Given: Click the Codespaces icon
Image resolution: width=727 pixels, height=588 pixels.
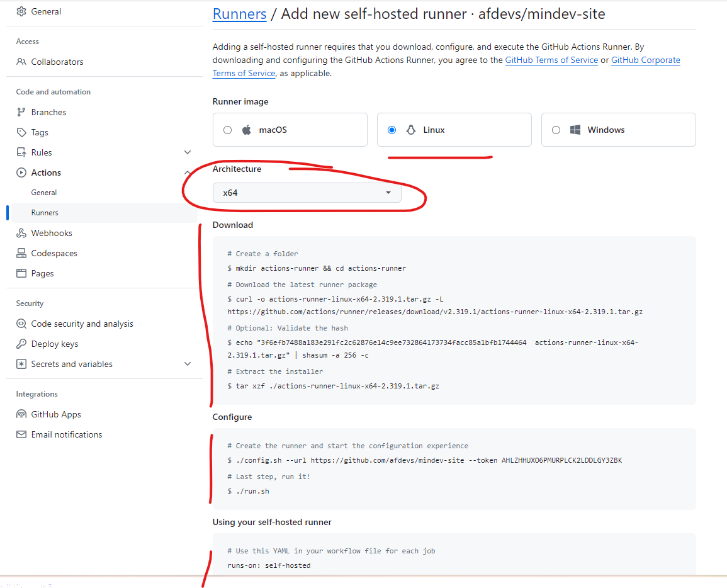Looking at the screenshot, I should coord(21,253).
